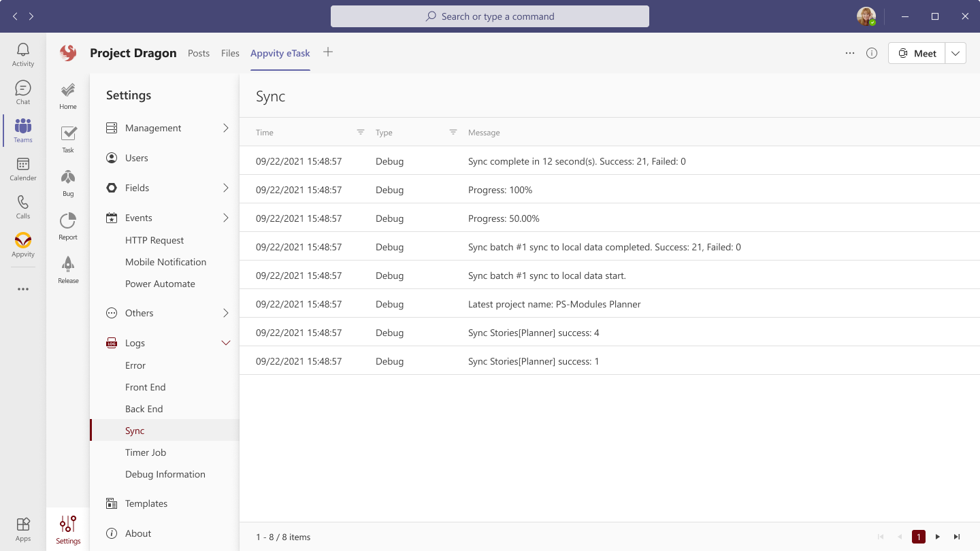Viewport: 980px width, 551px height.
Task: Switch to the Posts tab
Action: click(199, 53)
